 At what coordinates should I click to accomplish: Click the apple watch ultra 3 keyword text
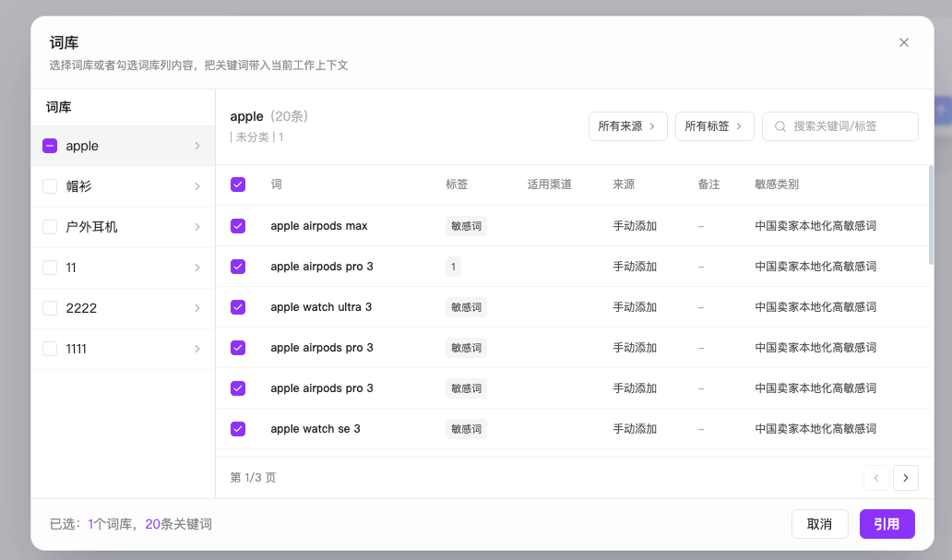click(321, 307)
